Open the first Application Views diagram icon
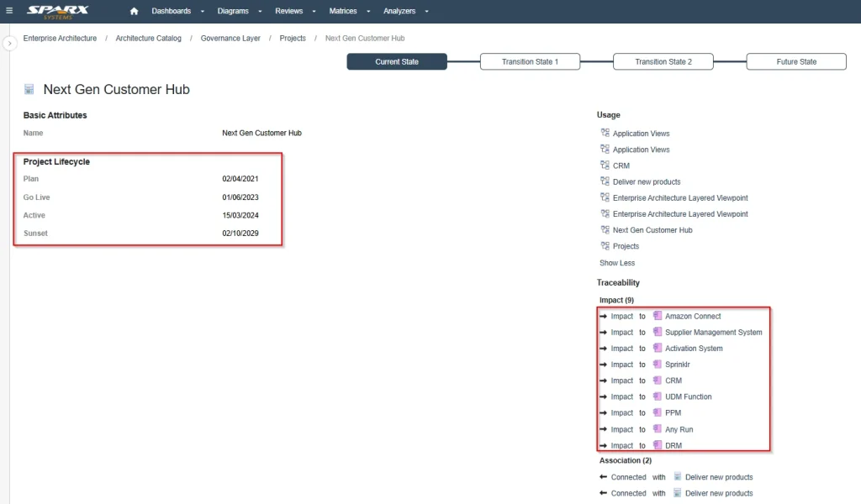 pos(605,133)
